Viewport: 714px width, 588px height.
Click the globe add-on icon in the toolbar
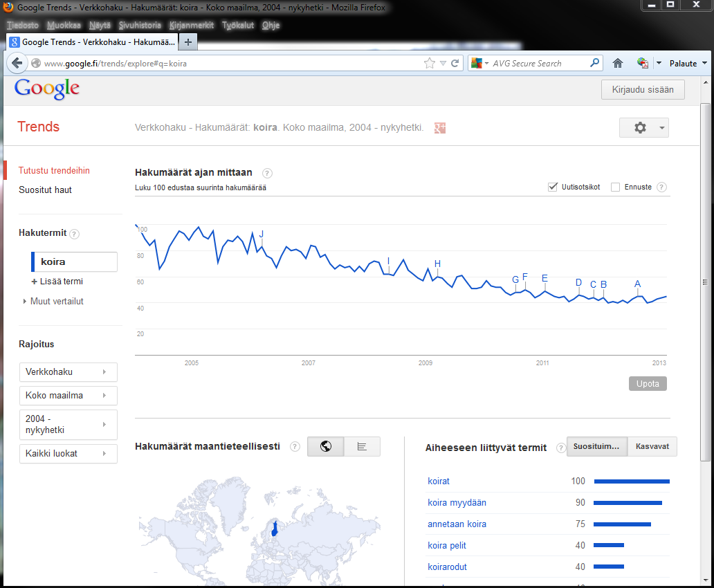643,64
